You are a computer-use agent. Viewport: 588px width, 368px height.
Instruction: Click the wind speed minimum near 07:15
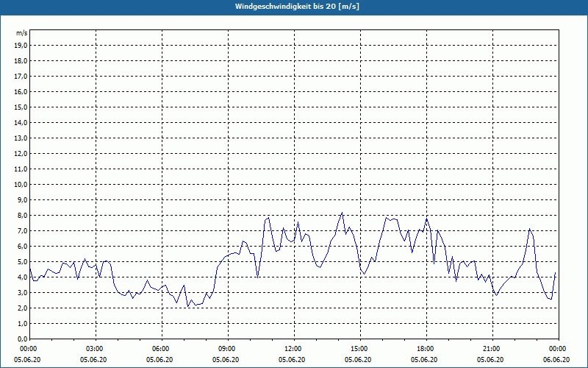coord(188,306)
